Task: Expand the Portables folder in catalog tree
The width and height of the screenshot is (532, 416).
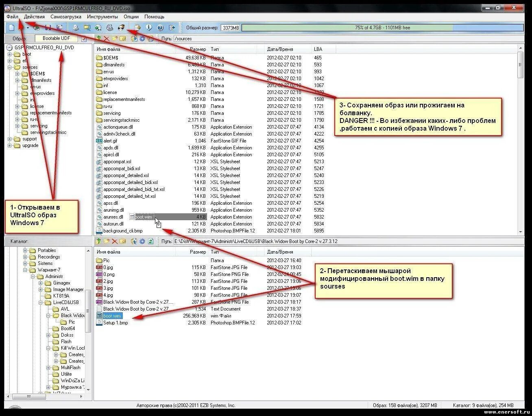Action: pos(25,250)
